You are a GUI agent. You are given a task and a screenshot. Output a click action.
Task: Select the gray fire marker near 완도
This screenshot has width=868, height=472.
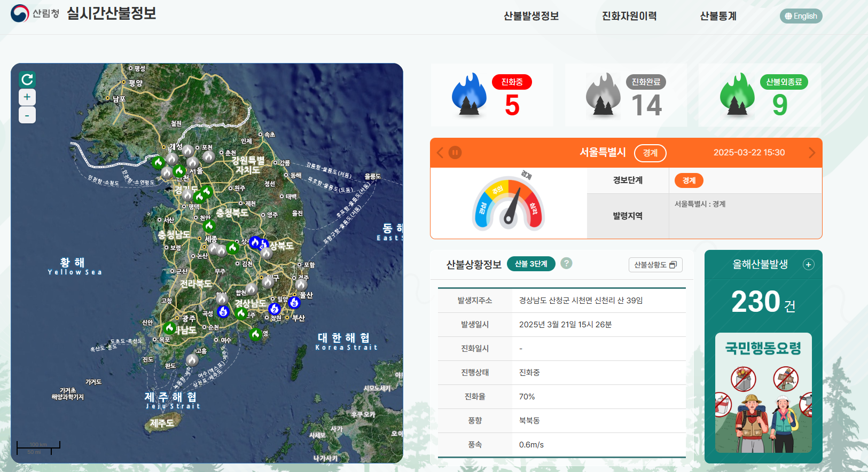(x=192, y=360)
